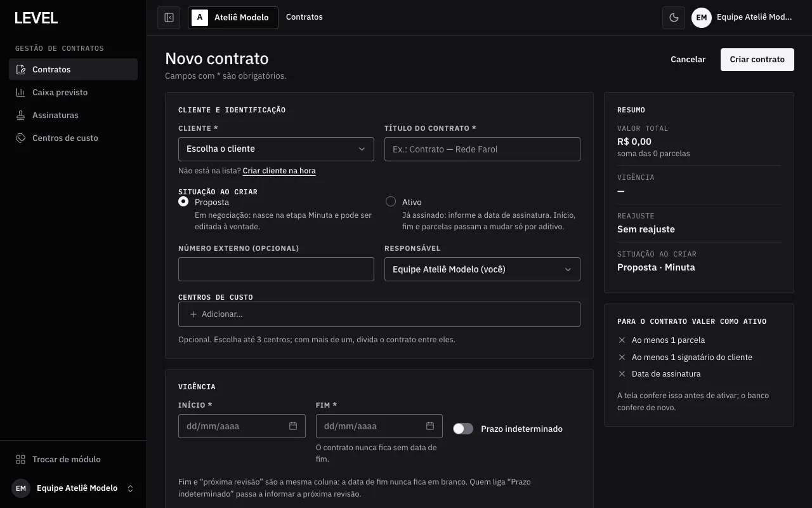Click the 'Ao menos 1 parcela' requirement
The height and width of the screenshot is (508, 812).
pyautogui.click(x=668, y=340)
